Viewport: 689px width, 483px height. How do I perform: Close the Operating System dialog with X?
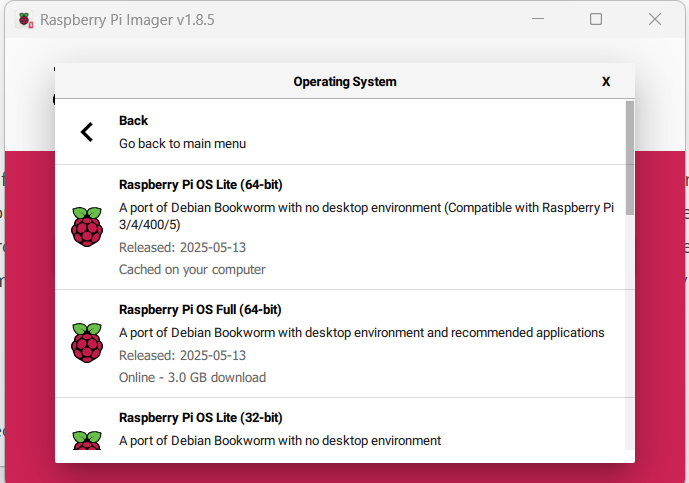(x=606, y=82)
